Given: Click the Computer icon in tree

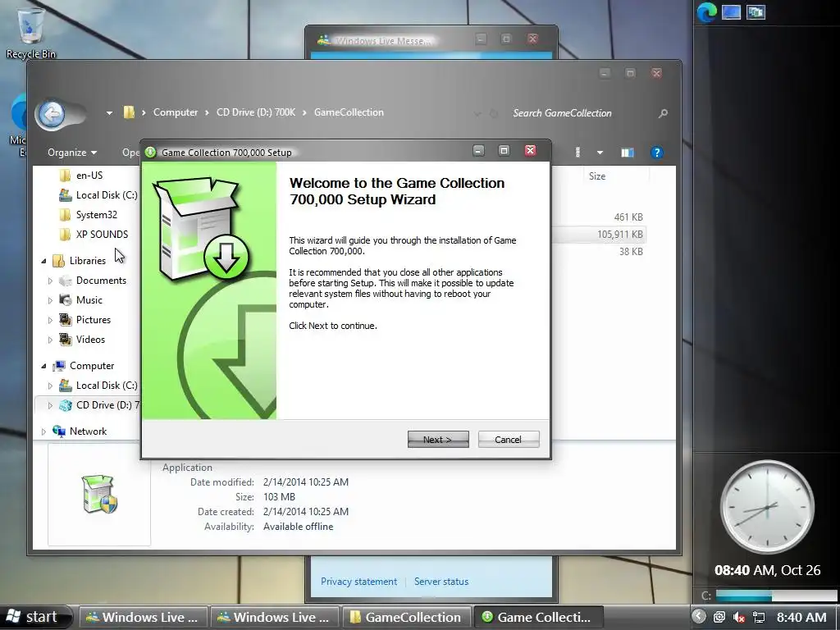Looking at the screenshot, I should (58, 366).
